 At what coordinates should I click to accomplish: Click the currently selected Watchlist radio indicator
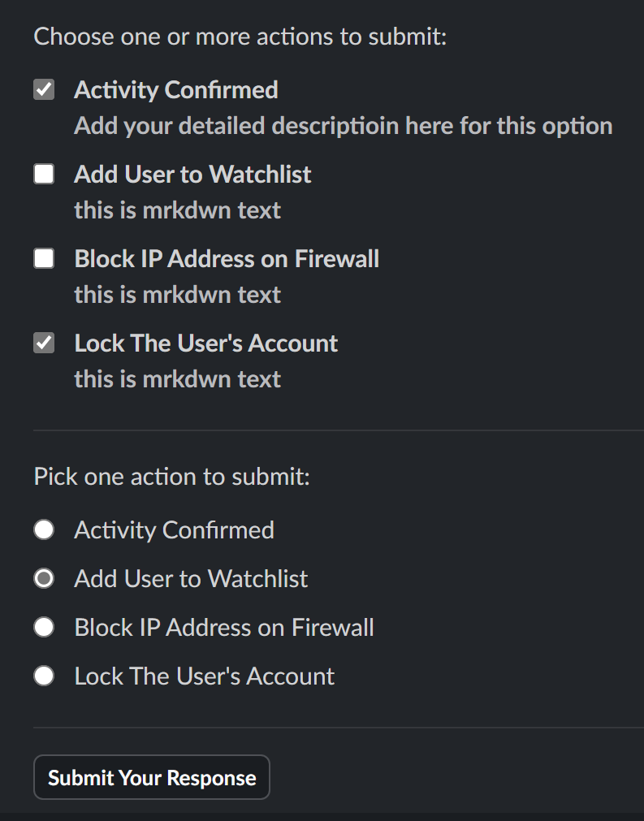point(43,578)
